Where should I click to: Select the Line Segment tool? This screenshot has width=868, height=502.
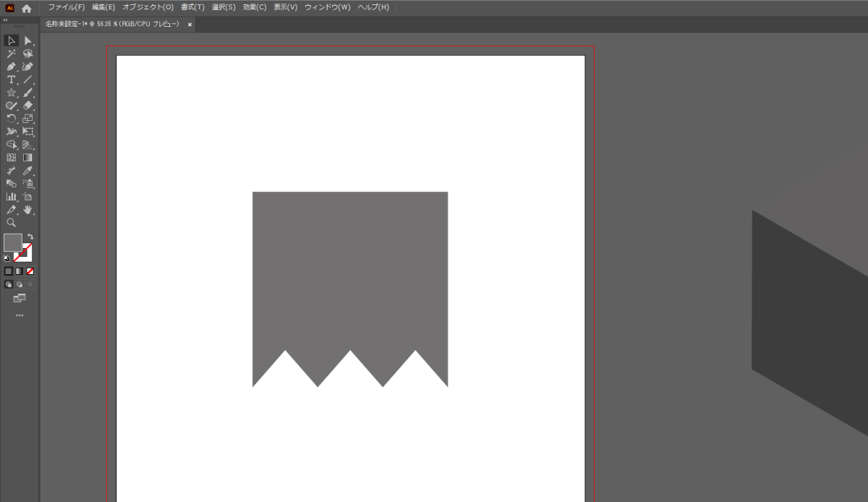tap(28, 80)
